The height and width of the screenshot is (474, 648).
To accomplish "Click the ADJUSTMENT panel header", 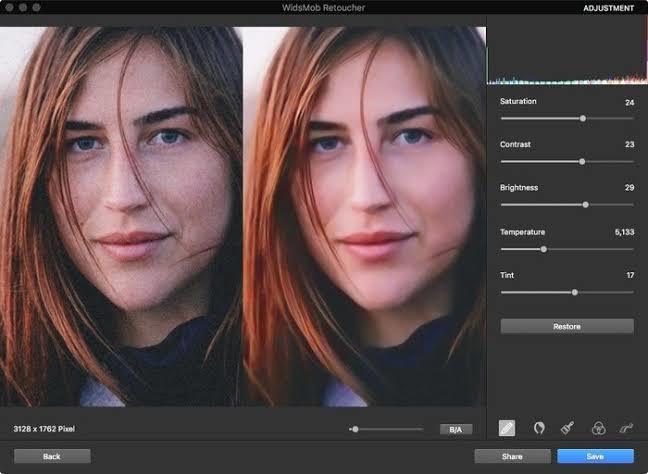I will click(608, 8).
